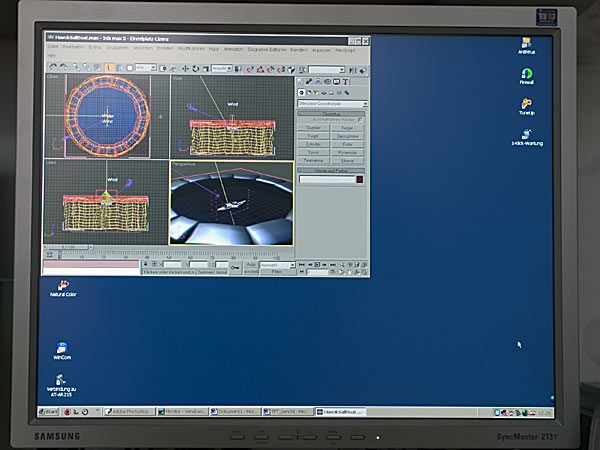Click the Zylinder primitive button
The height and width of the screenshot is (450, 600).
(x=313, y=144)
